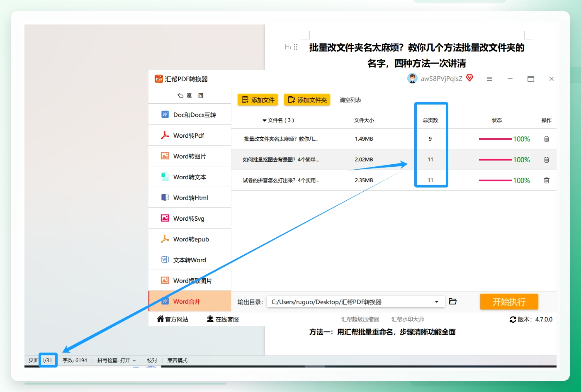Select Word转epub in the sidebar
The image size is (581, 392).
(190, 239)
